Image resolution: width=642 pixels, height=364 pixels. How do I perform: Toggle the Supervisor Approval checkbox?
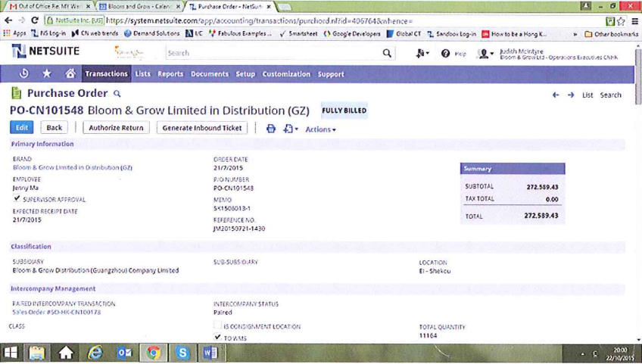click(x=17, y=198)
